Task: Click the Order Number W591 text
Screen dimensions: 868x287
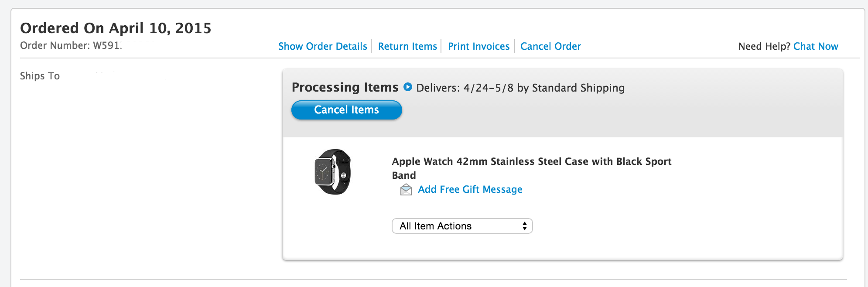Action: click(71, 45)
